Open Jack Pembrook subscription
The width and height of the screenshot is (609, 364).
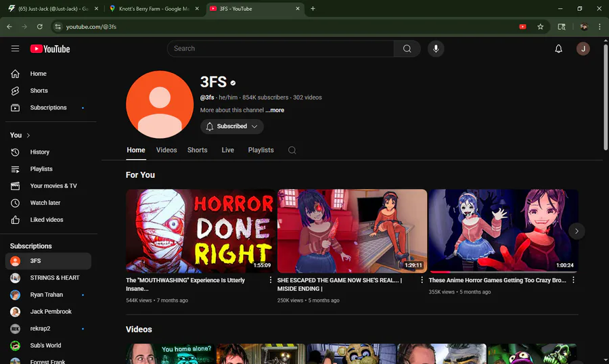click(49, 311)
